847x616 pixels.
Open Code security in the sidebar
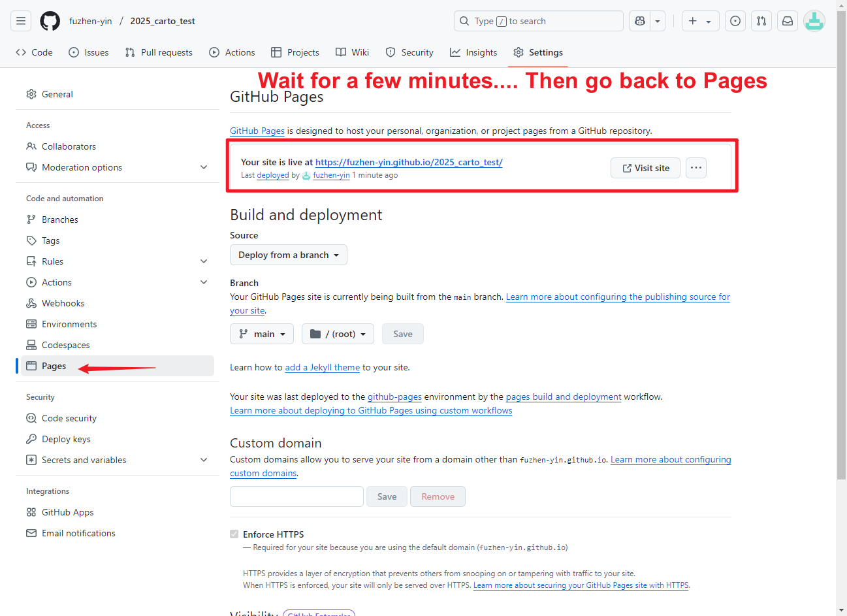point(118,418)
